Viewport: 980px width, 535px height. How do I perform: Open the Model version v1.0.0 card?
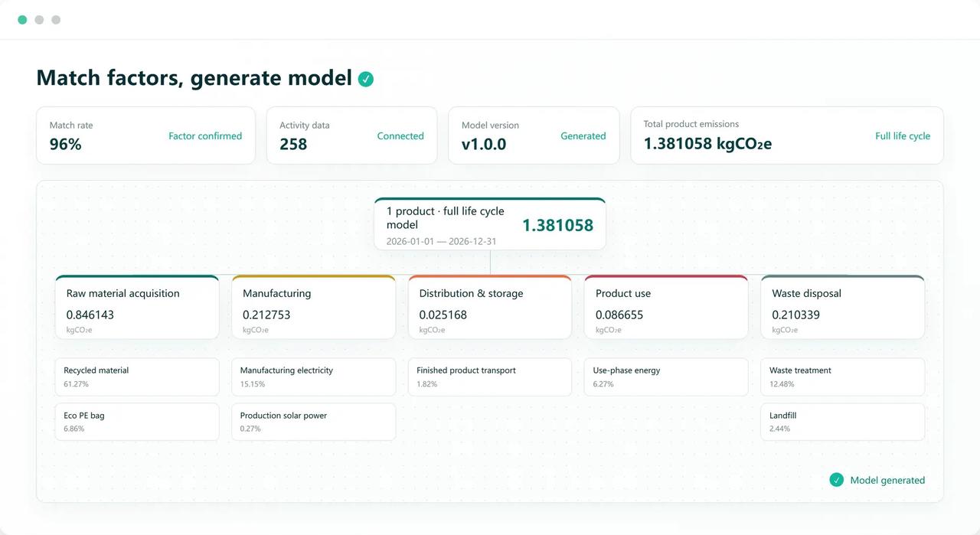tap(534, 135)
